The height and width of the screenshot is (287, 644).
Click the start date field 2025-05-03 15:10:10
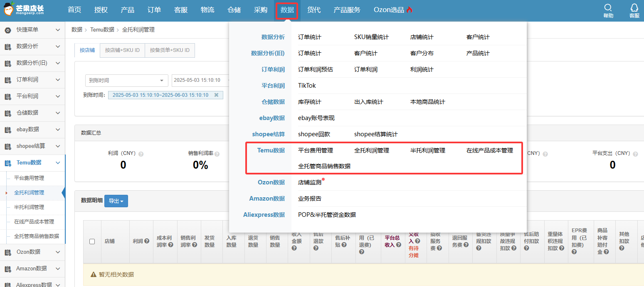click(200, 80)
